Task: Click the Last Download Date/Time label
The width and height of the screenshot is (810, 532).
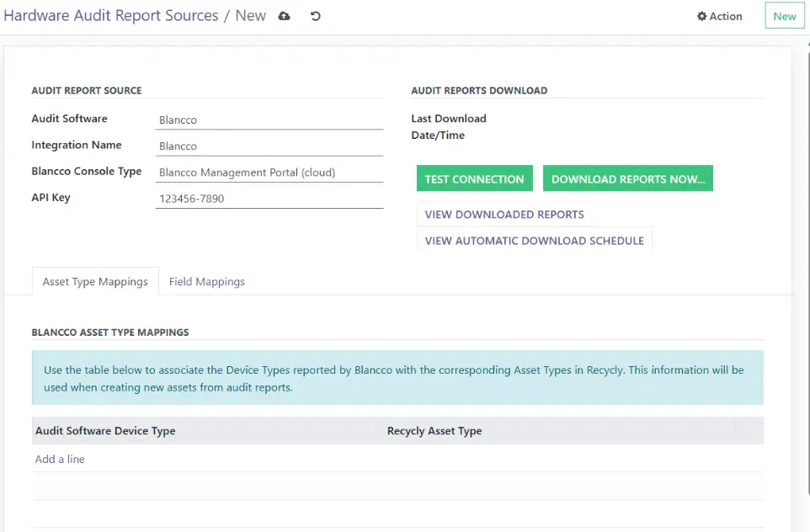Action: coord(449,127)
